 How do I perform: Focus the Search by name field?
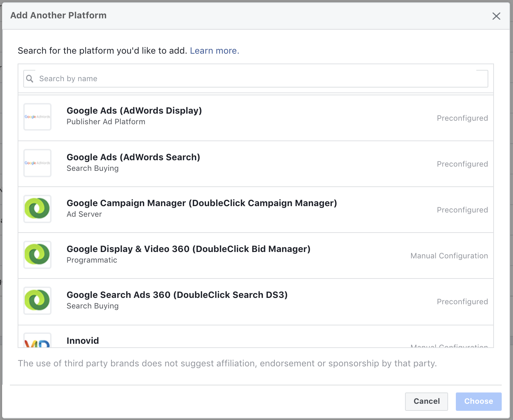(x=256, y=79)
